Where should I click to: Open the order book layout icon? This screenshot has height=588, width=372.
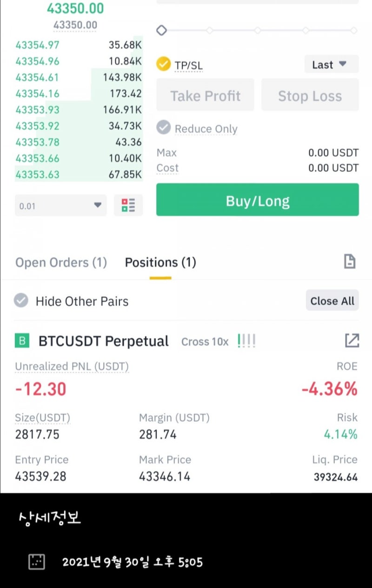pyautogui.click(x=128, y=205)
